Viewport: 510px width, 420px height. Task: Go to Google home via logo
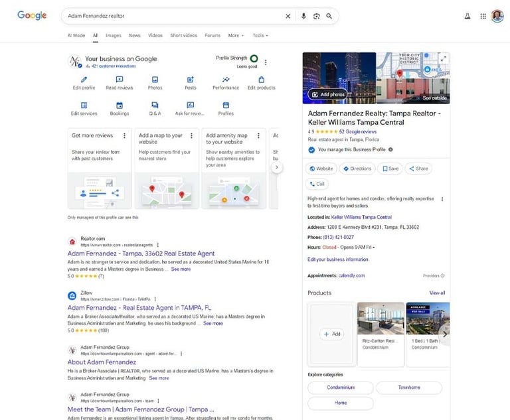pyautogui.click(x=32, y=15)
